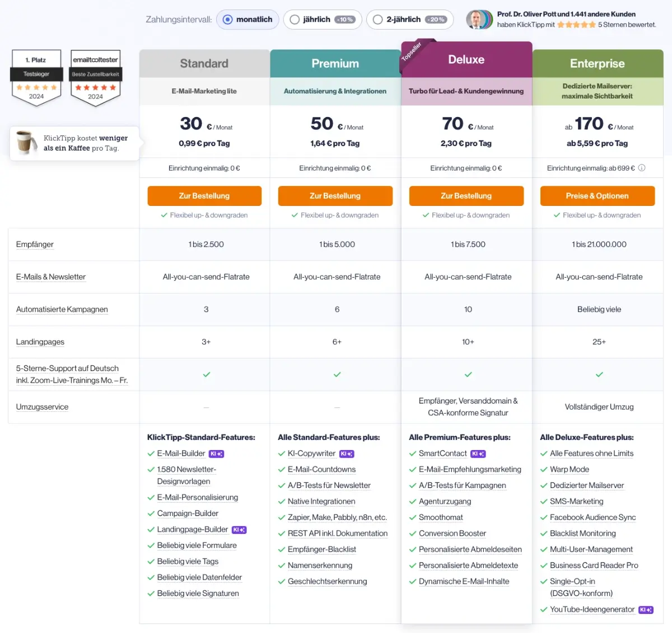Click the KI badge beside SmartContact
The width and height of the screenshot is (672, 633).
pyautogui.click(x=478, y=454)
